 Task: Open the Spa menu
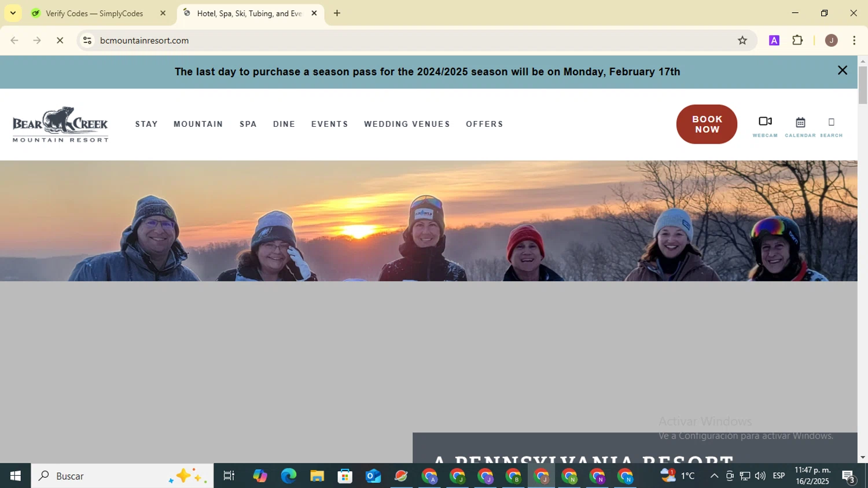pyautogui.click(x=248, y=124)
